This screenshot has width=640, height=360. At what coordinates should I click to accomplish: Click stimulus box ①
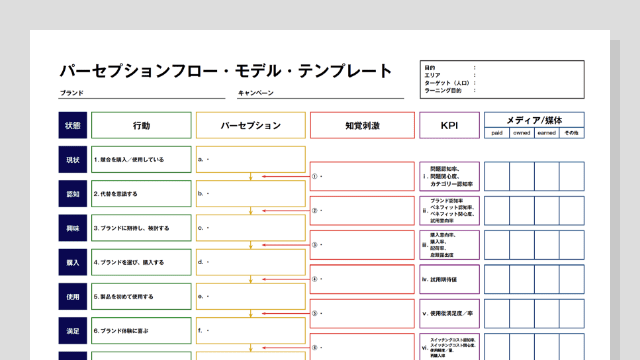(x=362, y=176)
